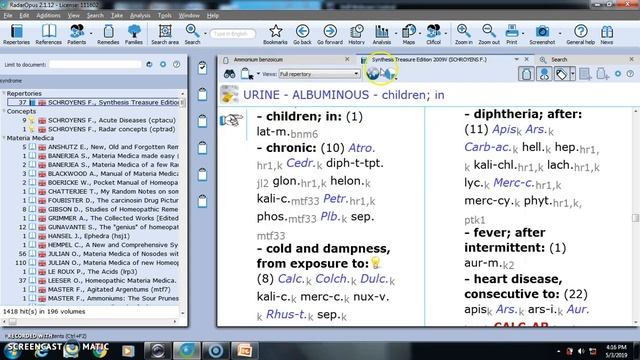
Task: Open media player icon in Windows taskbar
Action: 128,351
